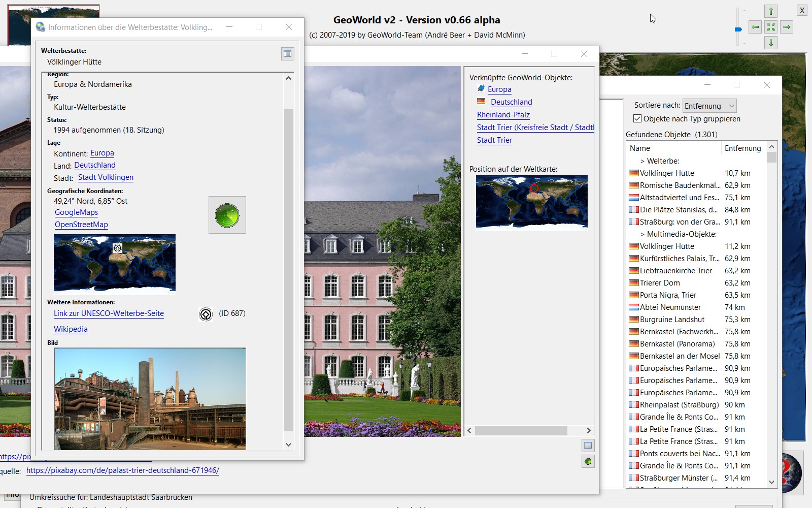
Task: Click the list icon below the linked objects panel
Action: tap(588, 446)
